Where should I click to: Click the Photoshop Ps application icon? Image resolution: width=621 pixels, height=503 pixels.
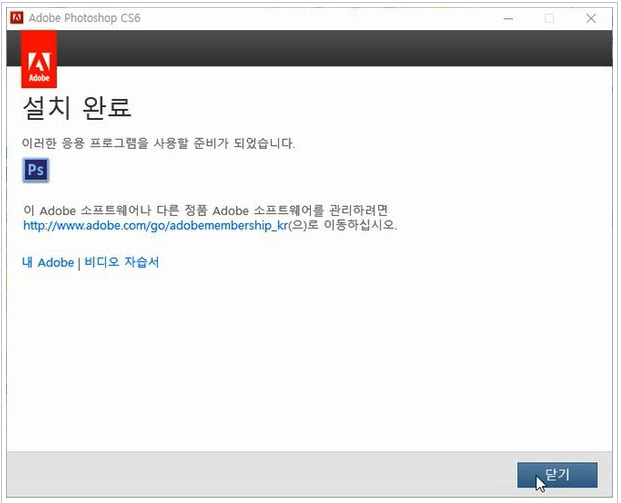[x=36, y=170]
